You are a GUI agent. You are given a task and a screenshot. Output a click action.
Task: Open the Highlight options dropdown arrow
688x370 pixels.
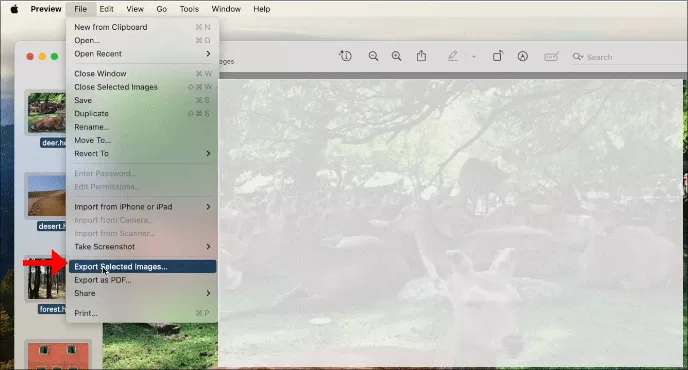point(473,57)
